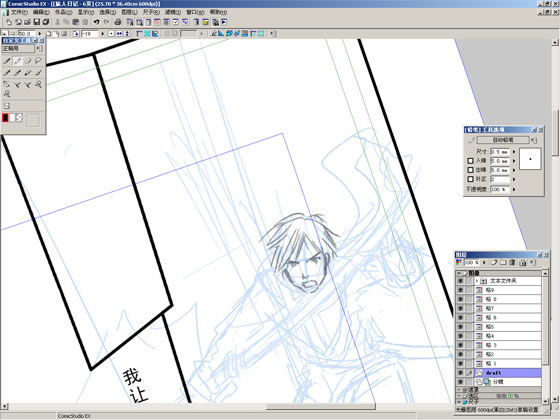Click the new folder icon in layers panel
Viewport: 560px width, 420px height.
pyautogui.click(x=503, y=262)
